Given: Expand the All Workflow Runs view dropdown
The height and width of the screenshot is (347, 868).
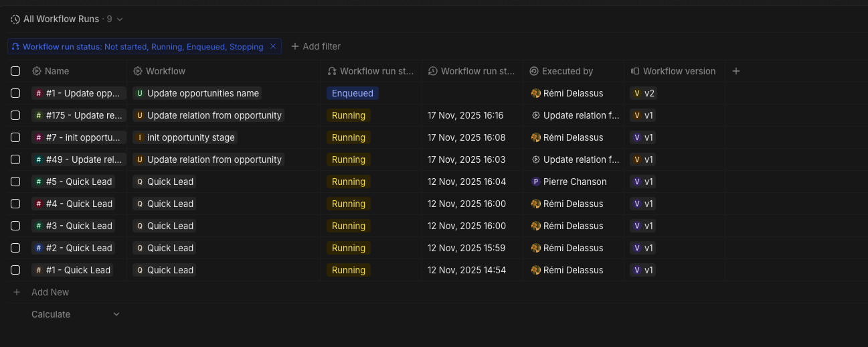Looking at the screenshot, I should pyautogui.click(x=120, y=19).
